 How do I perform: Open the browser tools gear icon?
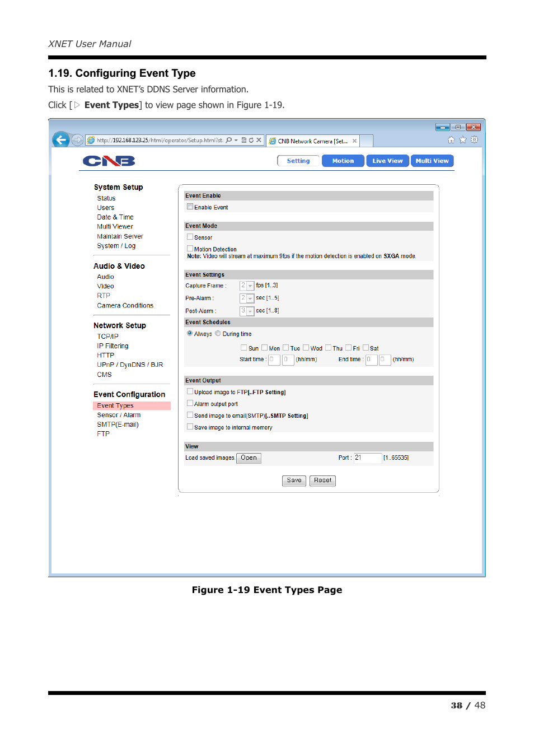click(x=474, y=140)
